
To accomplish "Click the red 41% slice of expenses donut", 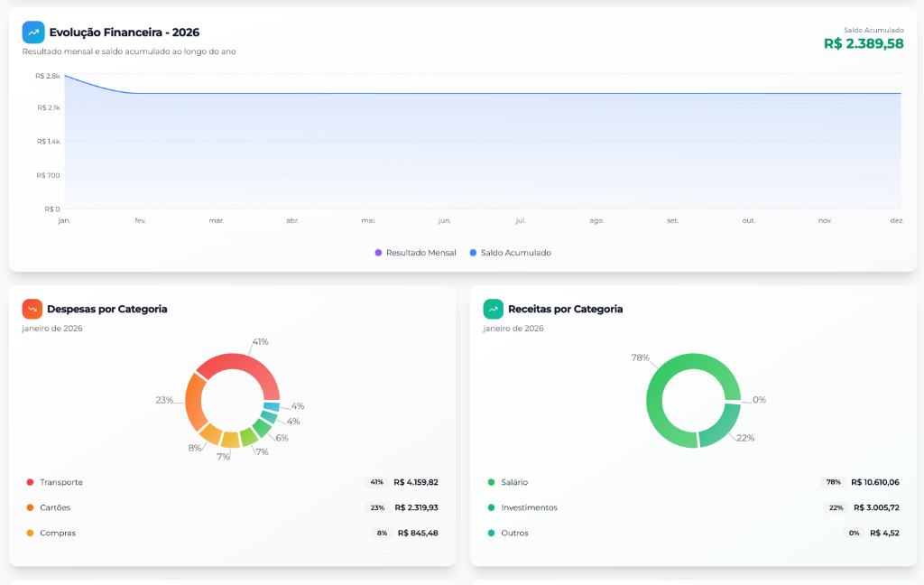I will click(245, 365).
